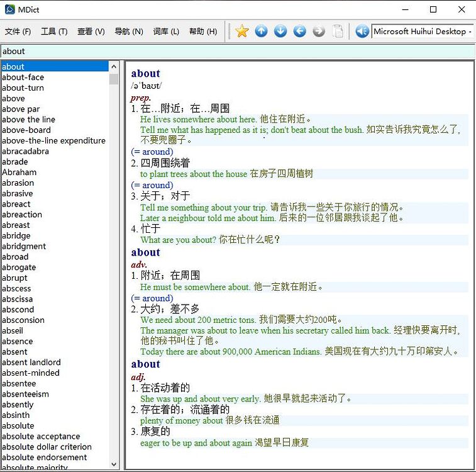Play pronunciation with speaker icon
476x472 pixels.
coord(362,31)
